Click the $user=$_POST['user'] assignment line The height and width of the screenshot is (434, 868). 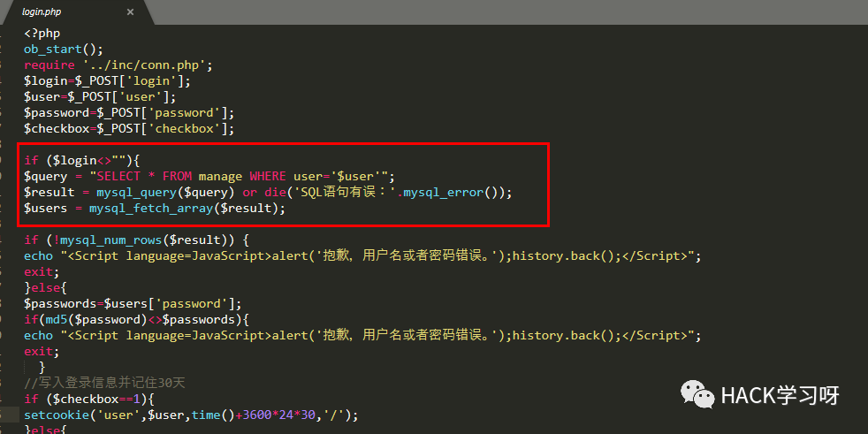(x=100, y=97)
